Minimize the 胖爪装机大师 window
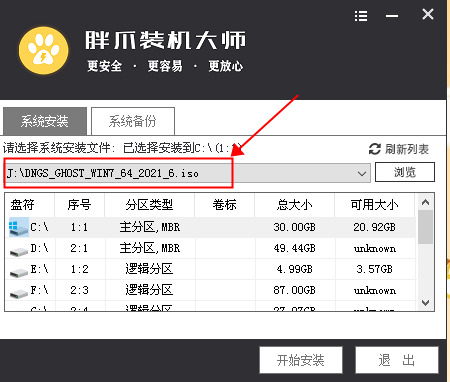 (392, 16)
